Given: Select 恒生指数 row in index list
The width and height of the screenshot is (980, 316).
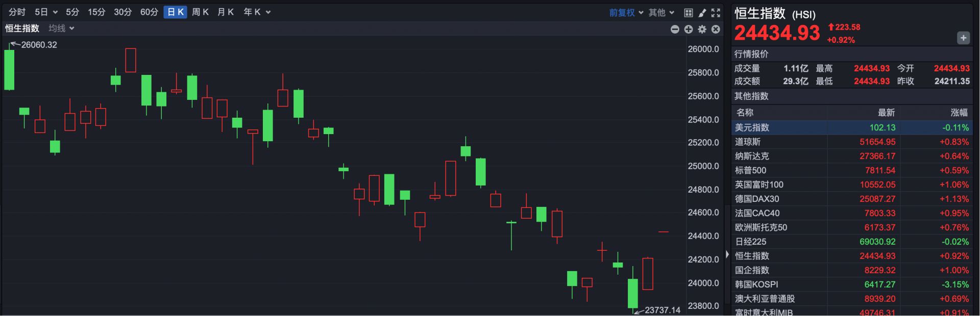Looking at the screenshot, I should click(x=852, y=256).
